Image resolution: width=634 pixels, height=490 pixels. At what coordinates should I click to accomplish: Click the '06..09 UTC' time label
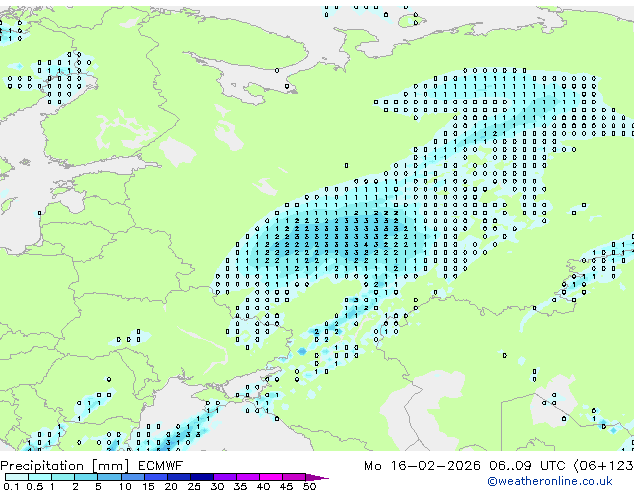pos(527,466)
